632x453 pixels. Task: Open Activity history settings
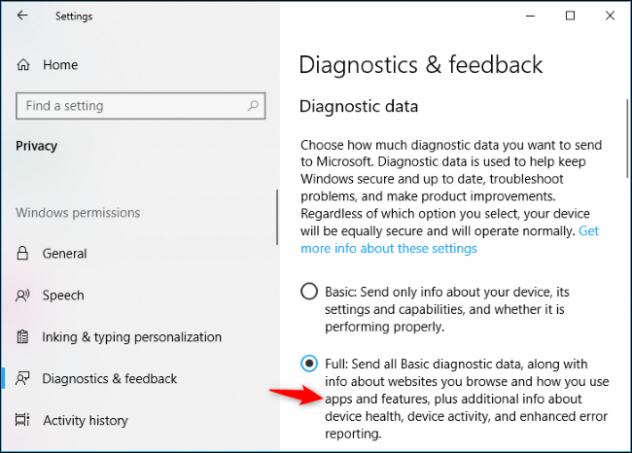[x=87, y=421]
